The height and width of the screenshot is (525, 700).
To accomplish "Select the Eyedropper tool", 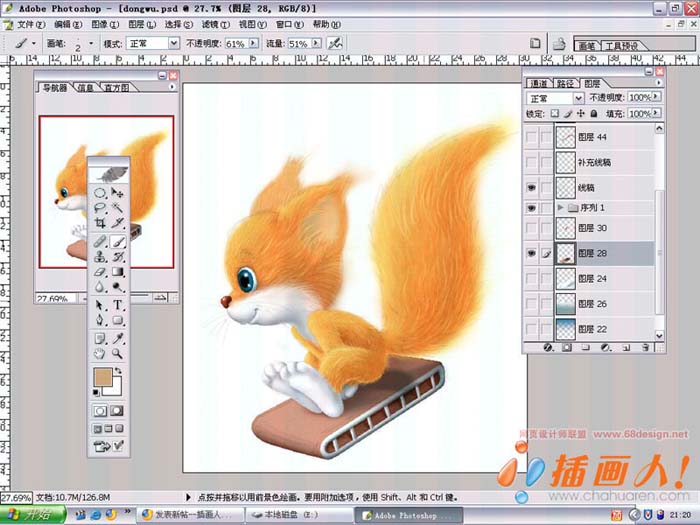I will click(x=117, y=339).
